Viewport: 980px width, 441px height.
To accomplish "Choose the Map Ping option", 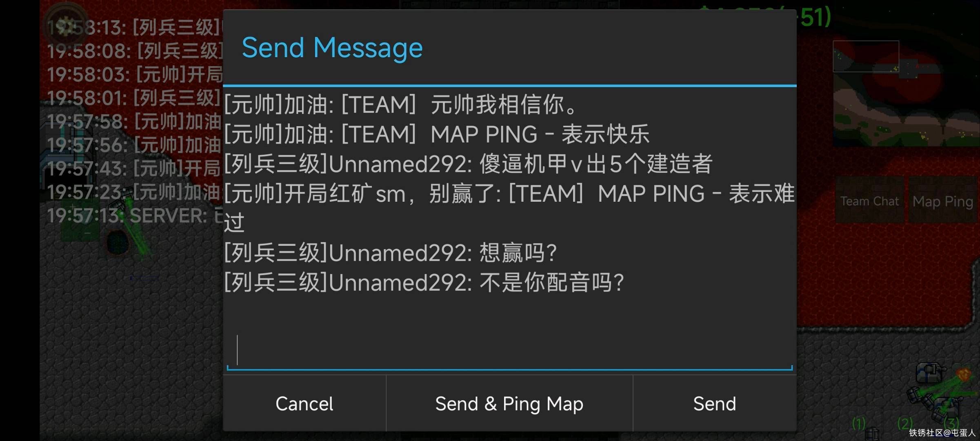I will pyautogui.click(x=943, y=201).
